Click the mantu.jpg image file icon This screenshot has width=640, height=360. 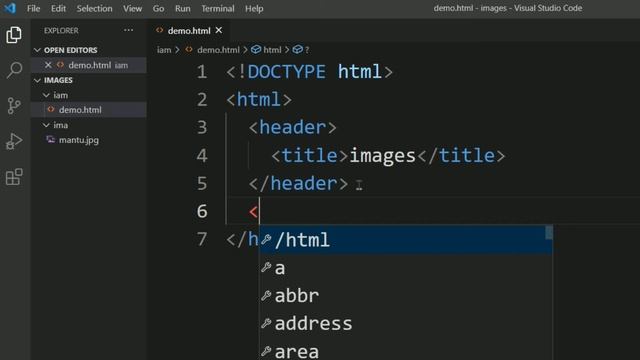click(x=51, y=140)
